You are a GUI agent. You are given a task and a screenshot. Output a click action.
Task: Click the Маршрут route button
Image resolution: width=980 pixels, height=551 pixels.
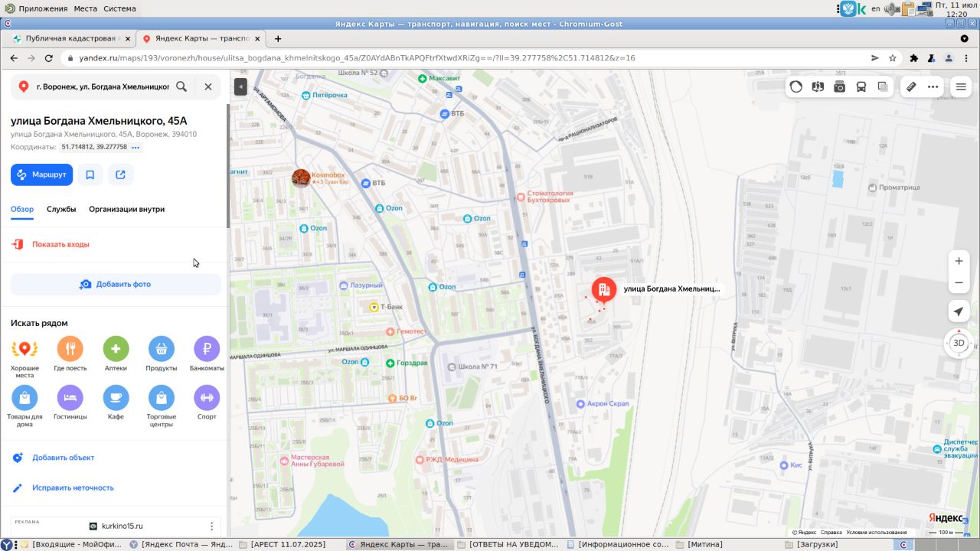42,174
